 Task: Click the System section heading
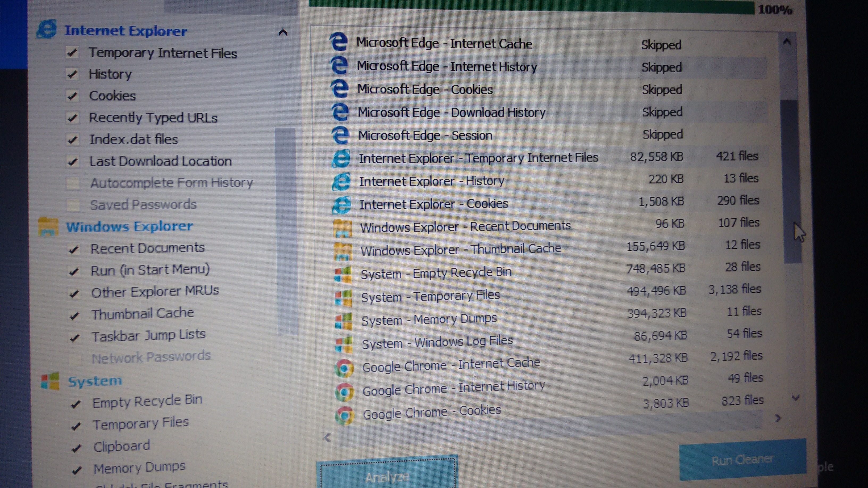95,381
